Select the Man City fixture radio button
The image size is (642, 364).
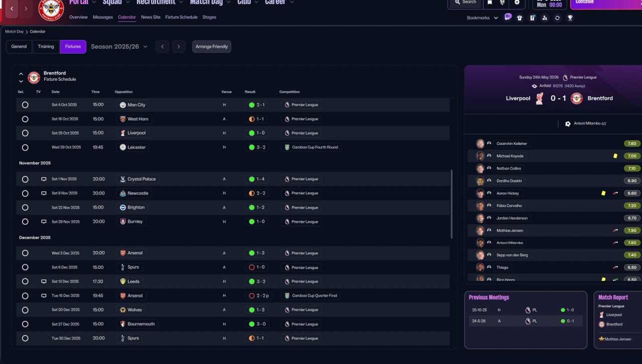pyautogui.click(x=25, y=105)
